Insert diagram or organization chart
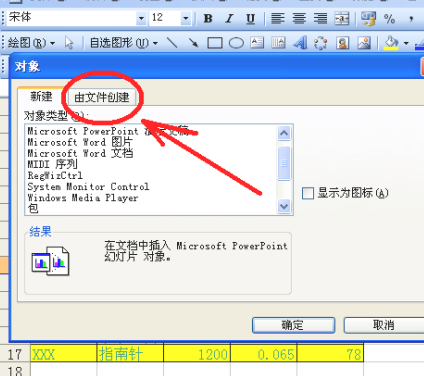The width and height of the screenshot is (424, 376). pos(321,43)
